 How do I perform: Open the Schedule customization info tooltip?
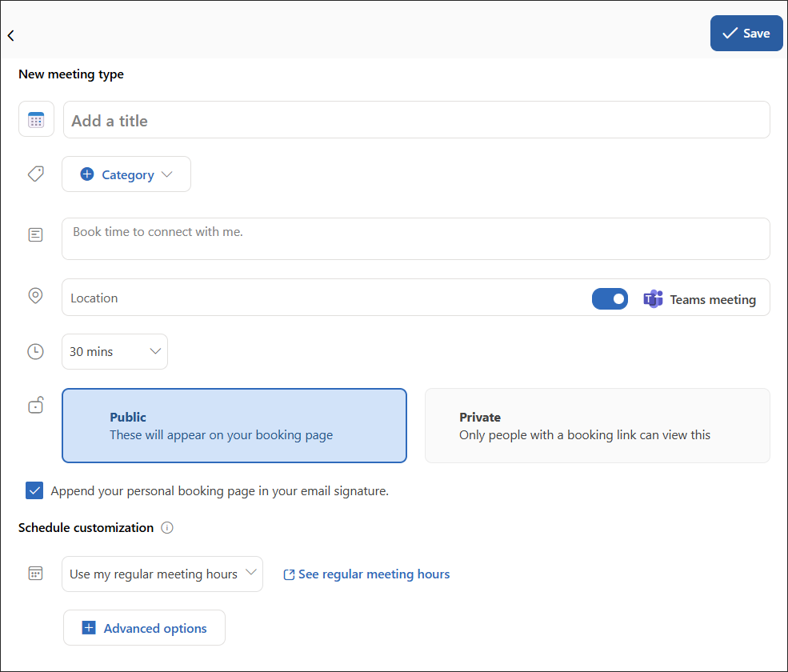[167, 527]
